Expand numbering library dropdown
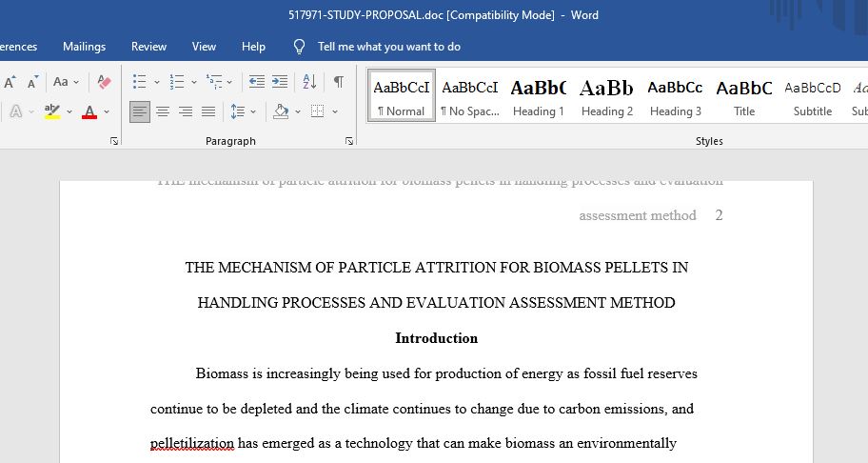 point(194,82)
